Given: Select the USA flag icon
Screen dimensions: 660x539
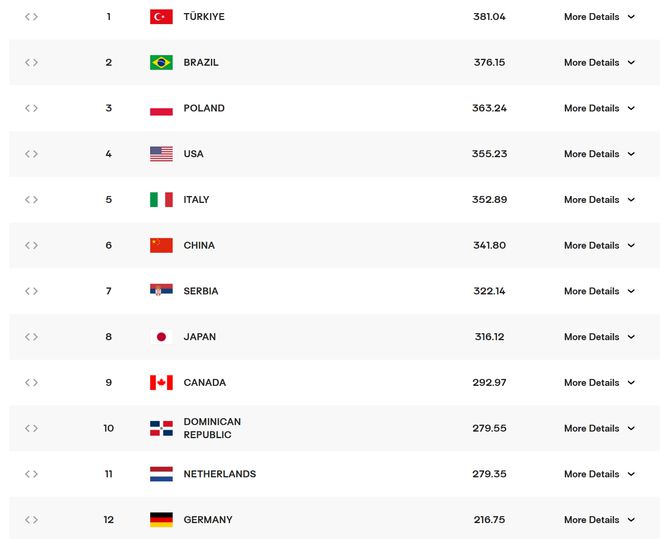Looking at the screenshot, I should [161, 154].
